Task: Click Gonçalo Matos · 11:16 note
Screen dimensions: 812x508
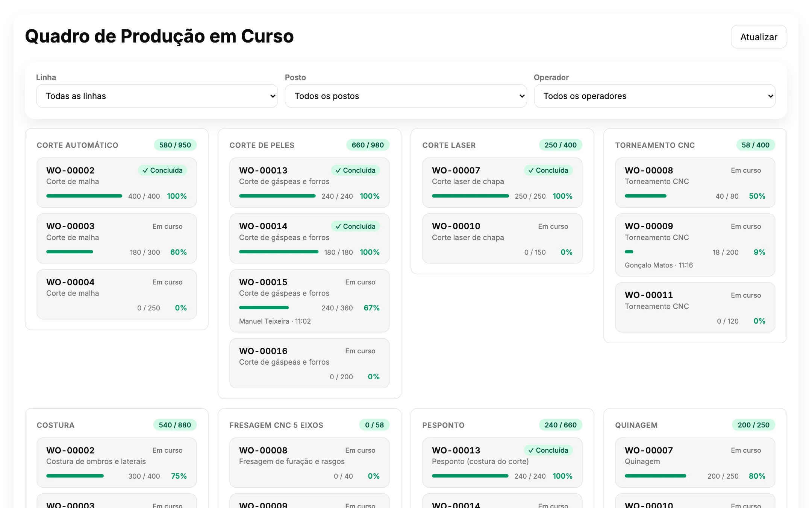Action: 659,265
